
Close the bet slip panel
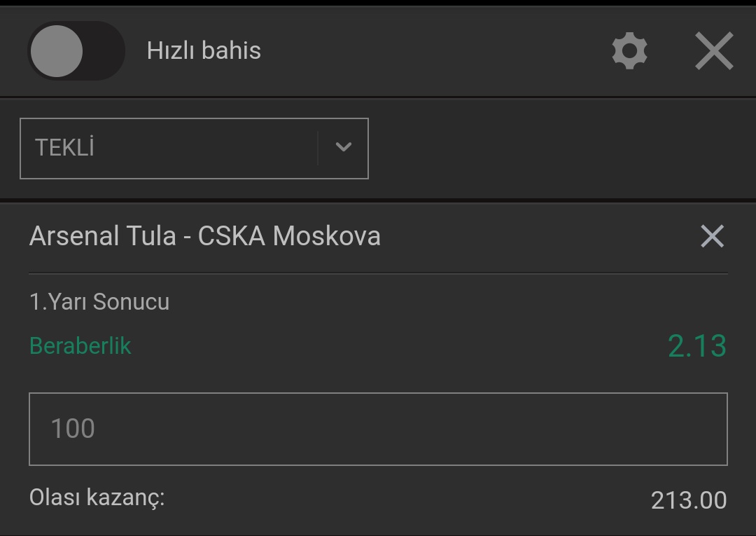tap(714, 50)
